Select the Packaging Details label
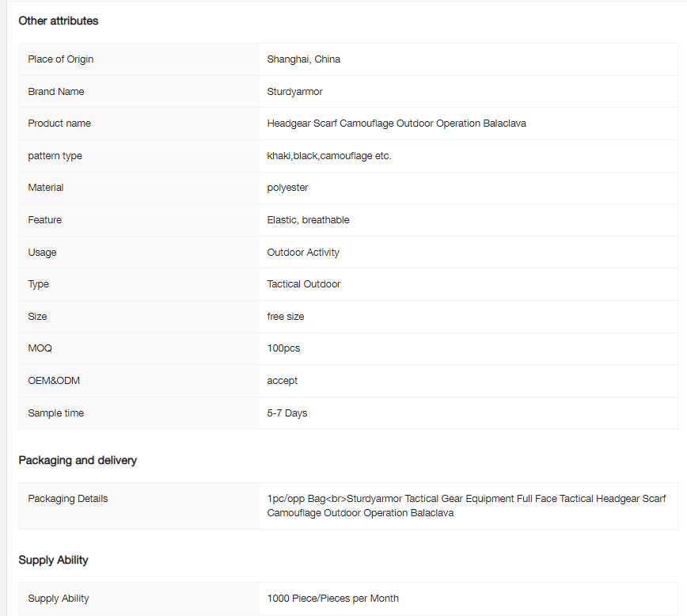The image size is (687, 616). 68,499
